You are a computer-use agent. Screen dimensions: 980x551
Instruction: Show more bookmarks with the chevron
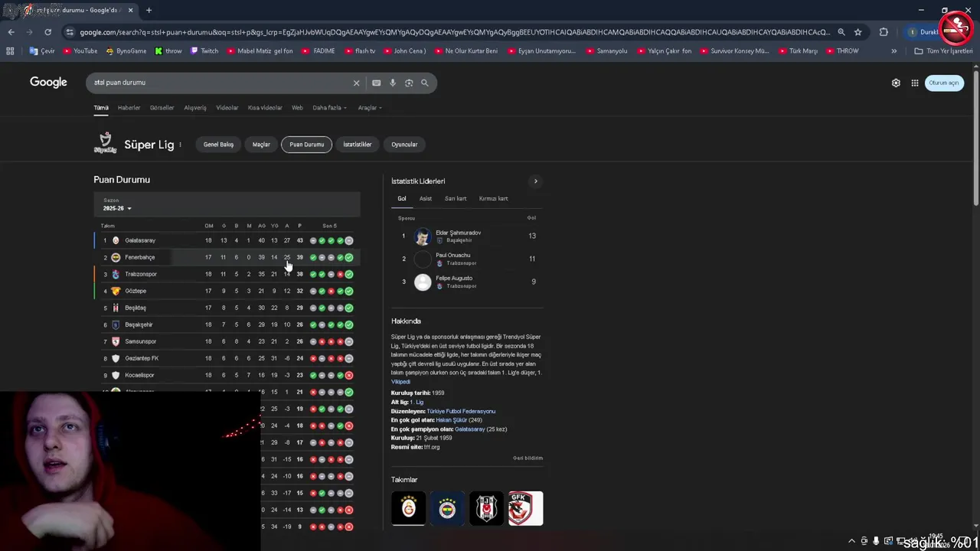(x=893, y=51)
